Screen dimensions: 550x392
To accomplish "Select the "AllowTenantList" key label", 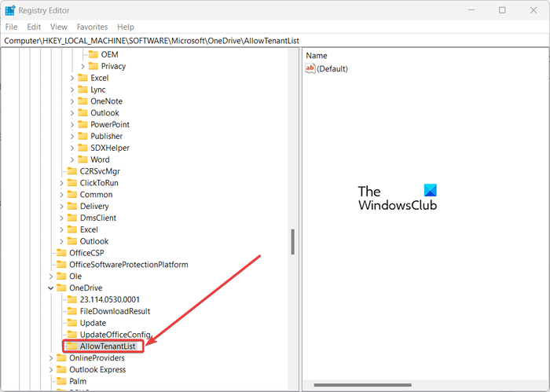I will pos(108,346).
